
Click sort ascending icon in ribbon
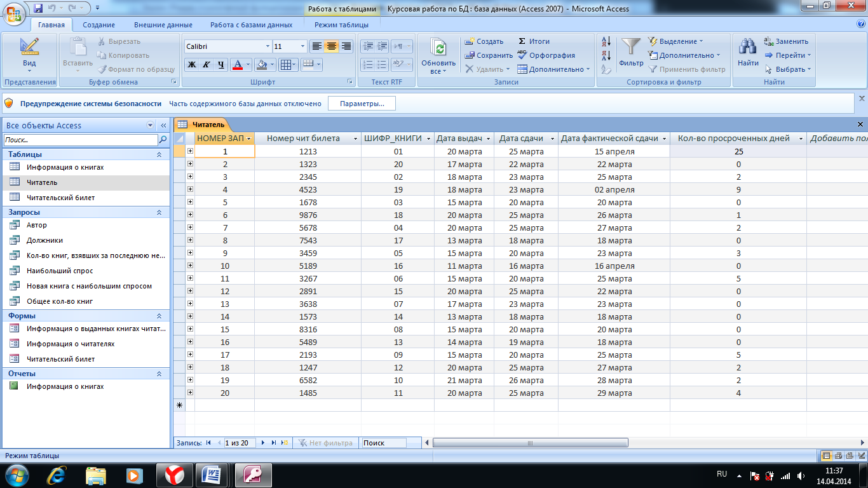coord(606,41)
